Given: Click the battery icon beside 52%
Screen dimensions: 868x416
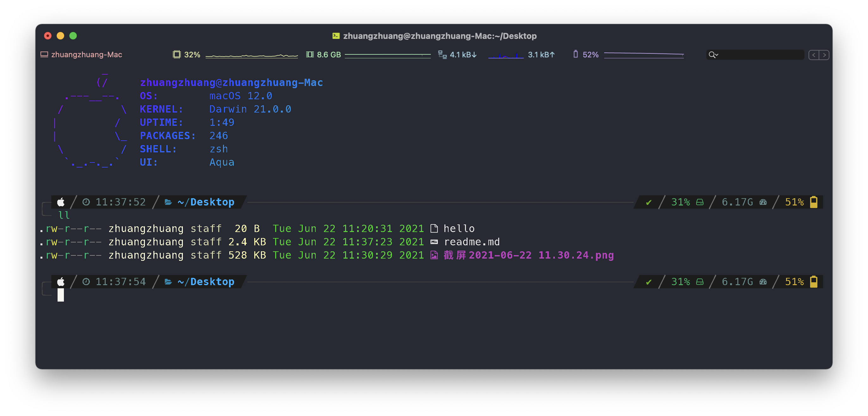Looking at the screenshot, I should [x=575, y=54].
